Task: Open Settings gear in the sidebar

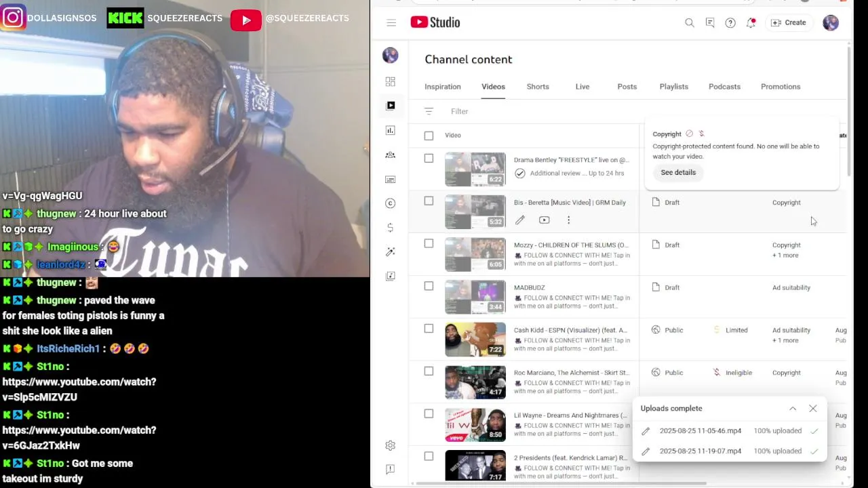Action: point(391,445)
